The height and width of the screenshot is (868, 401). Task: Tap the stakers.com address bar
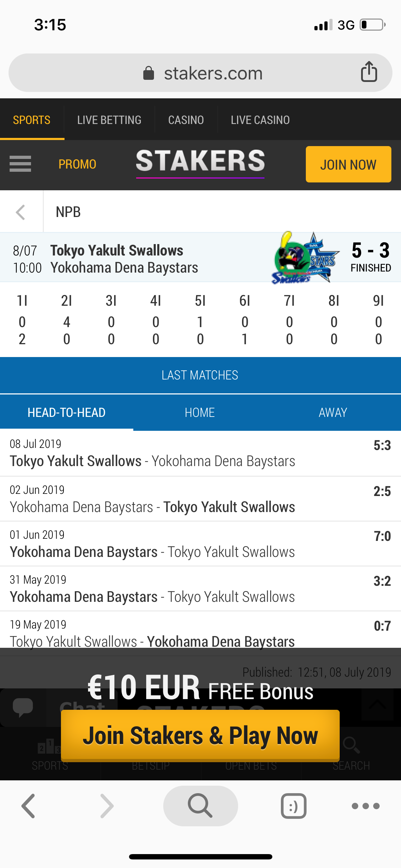coord(200,73)
